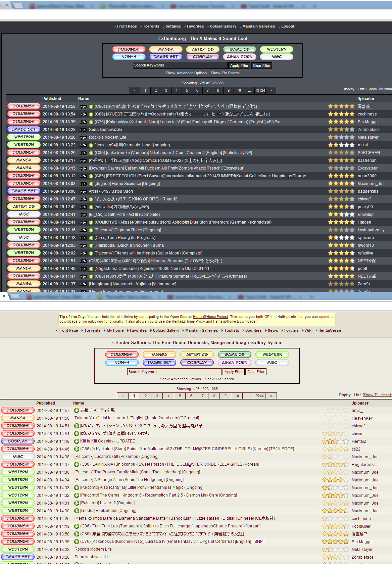Open the ellipsis page jump in the dark window pagination
The image size is (392, 564).
tap(249, 90)
